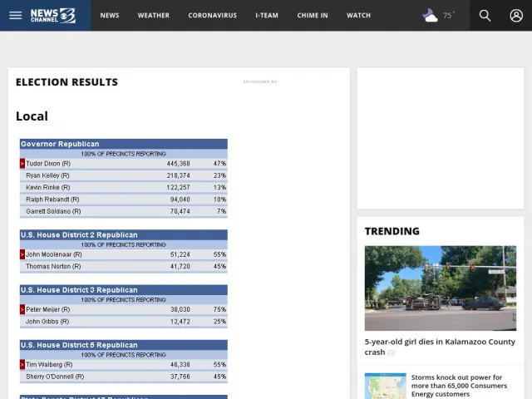Click the 12,472 vote count
The width and height of the screenshot is (532, 399).
pyautogui.click(x=180, y=322)
